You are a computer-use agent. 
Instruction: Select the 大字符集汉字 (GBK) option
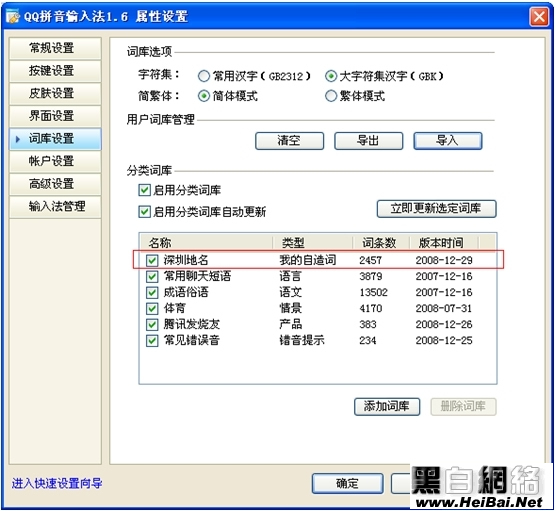click(x=330, y=76)
